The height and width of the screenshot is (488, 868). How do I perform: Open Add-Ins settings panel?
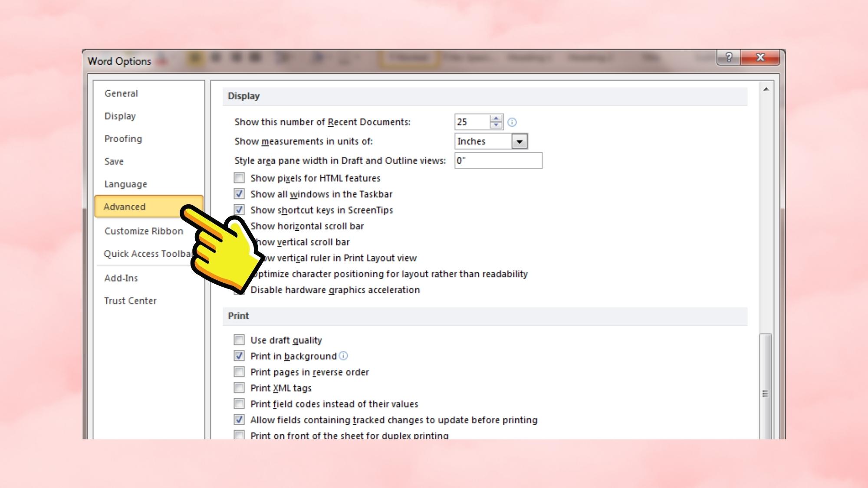pyautogui.click(x=121, y=278)
